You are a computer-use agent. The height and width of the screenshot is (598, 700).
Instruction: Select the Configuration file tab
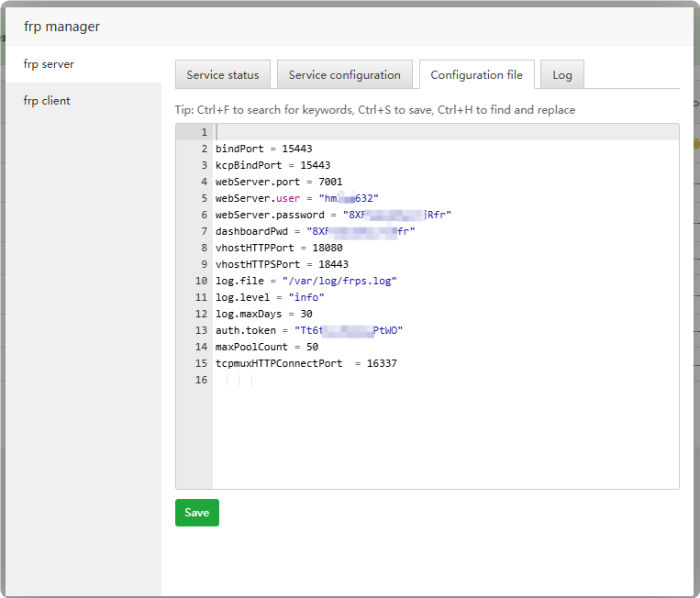[476, 75]
